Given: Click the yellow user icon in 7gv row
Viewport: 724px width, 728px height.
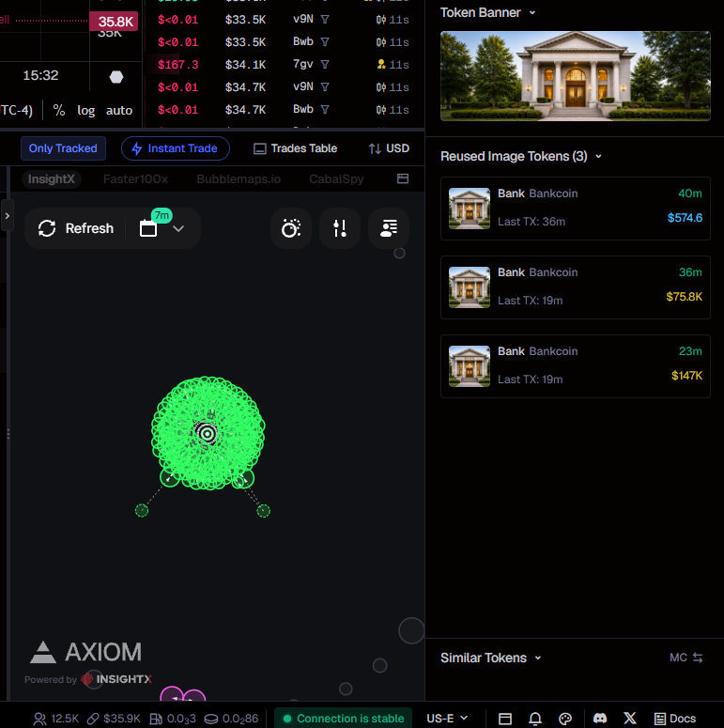Looking at the screenshot, I should (x=381, y=64).
